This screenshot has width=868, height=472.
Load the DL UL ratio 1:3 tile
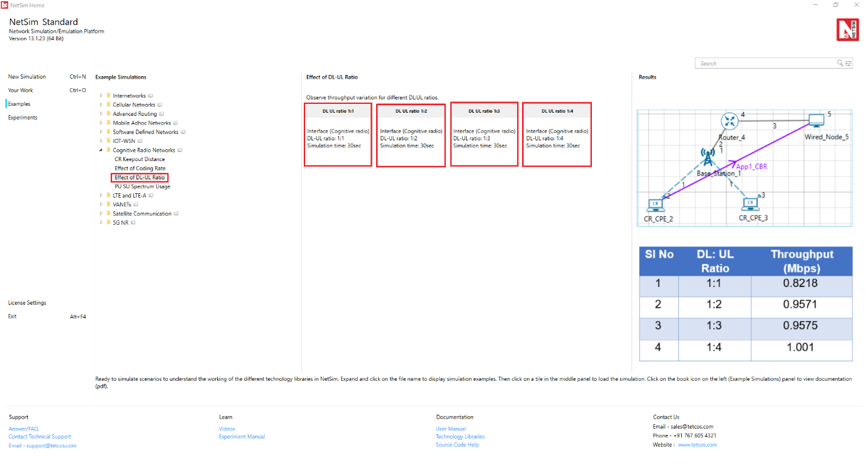484,134
